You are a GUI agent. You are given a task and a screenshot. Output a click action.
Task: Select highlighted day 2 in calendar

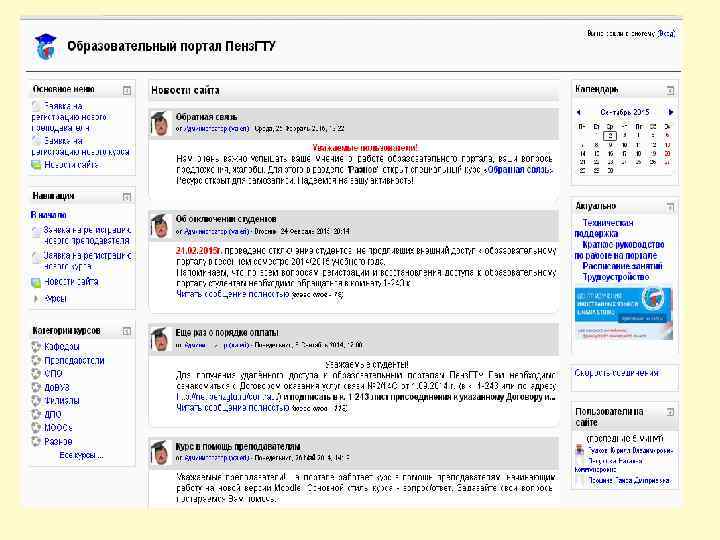[x=610, y=135]
